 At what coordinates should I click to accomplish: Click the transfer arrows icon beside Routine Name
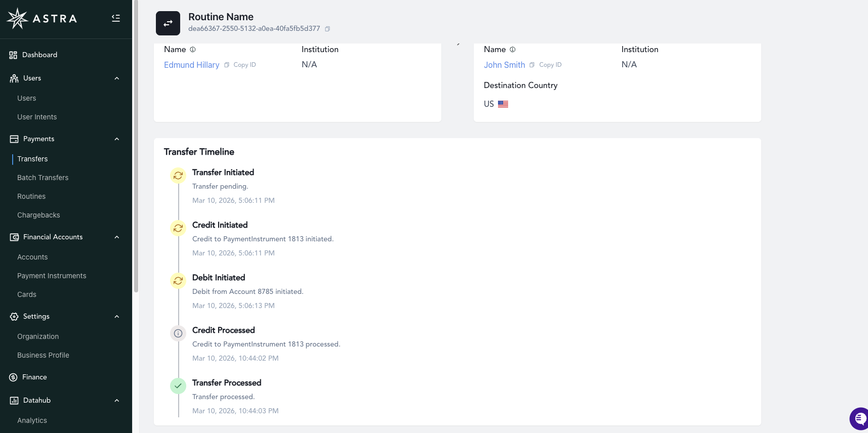point(168,23)
